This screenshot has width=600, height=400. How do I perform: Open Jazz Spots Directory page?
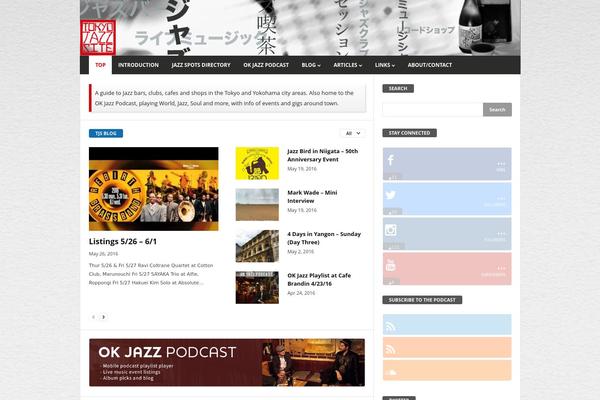[201, 65]
